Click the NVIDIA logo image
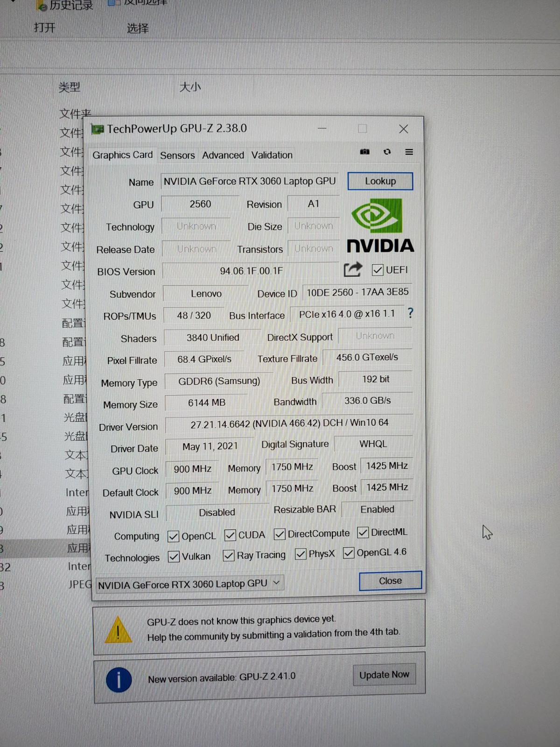Screen dimensions: 560x747 coord(380,226)
